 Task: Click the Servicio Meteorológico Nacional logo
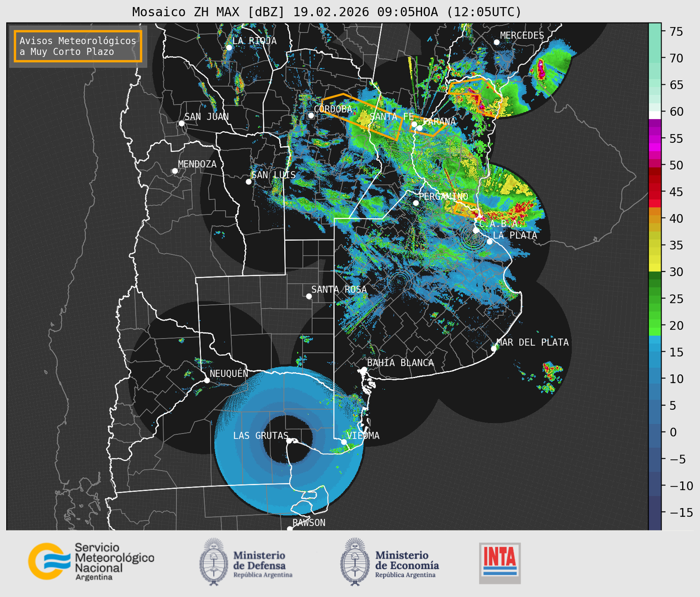[91, 561]
